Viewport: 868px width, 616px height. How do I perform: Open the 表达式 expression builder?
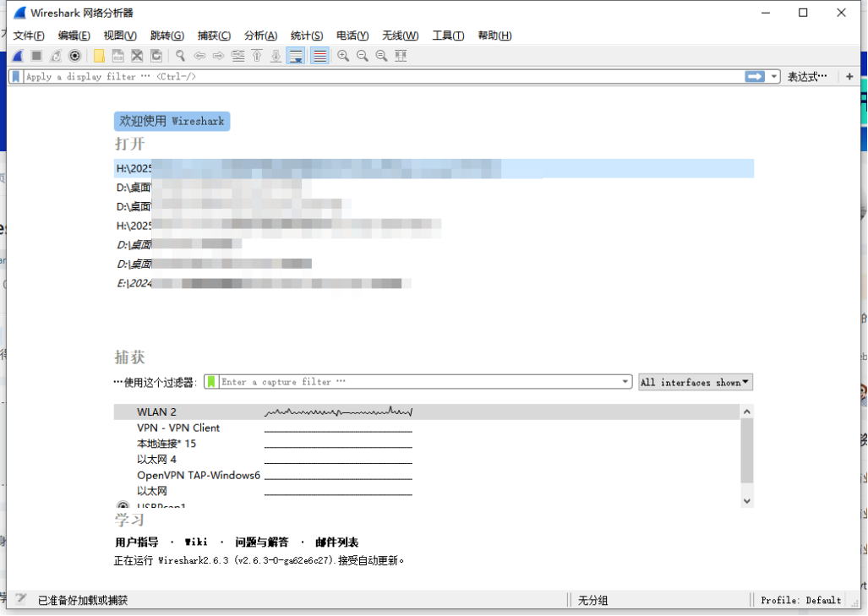pyautogui.click(x=807, y=76)
